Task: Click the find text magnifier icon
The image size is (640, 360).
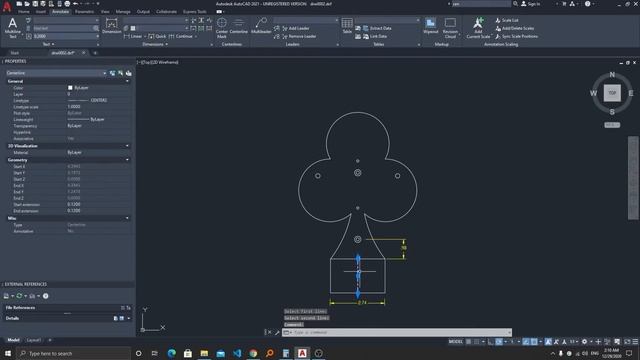Action: click(96, 28)
